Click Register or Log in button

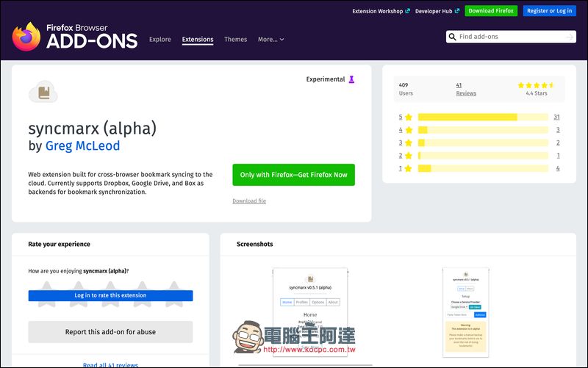click(x=550, y=11)
